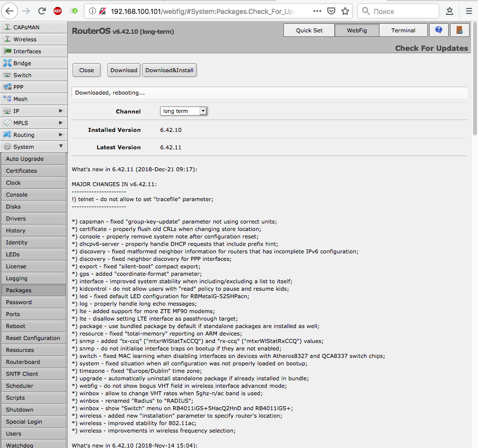
Task: Open site information icon in address bar
Action: click(x=93, y=11)
